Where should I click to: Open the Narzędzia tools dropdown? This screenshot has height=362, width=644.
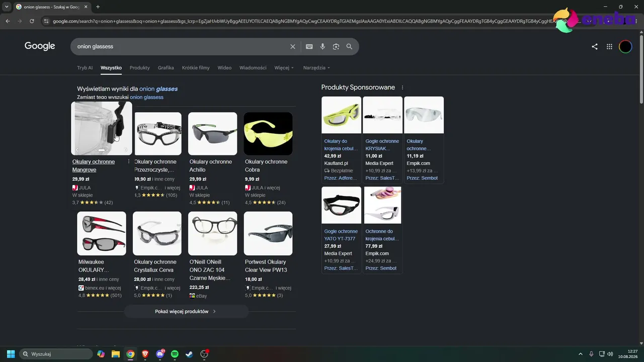click(x=316, y=68)
